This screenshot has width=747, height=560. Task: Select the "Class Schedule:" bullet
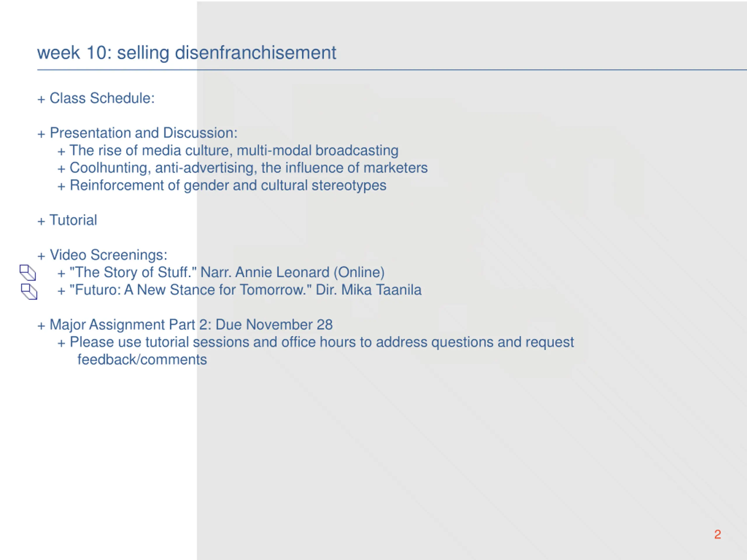(102, 98)
